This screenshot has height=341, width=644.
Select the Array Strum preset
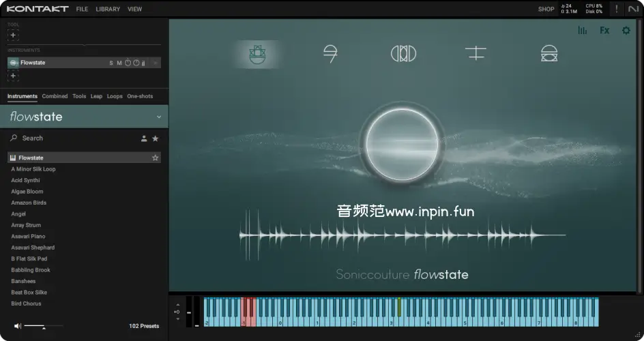tap(26, 225)
